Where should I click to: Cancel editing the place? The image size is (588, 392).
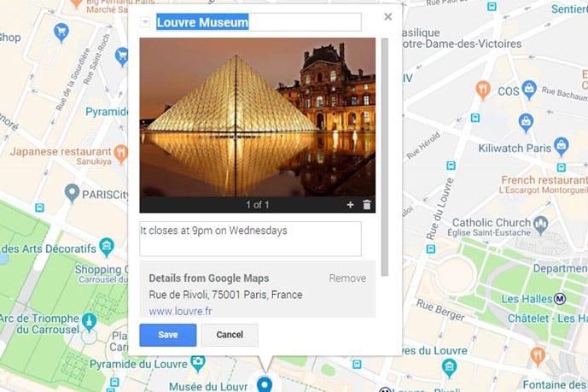[230, 335]
